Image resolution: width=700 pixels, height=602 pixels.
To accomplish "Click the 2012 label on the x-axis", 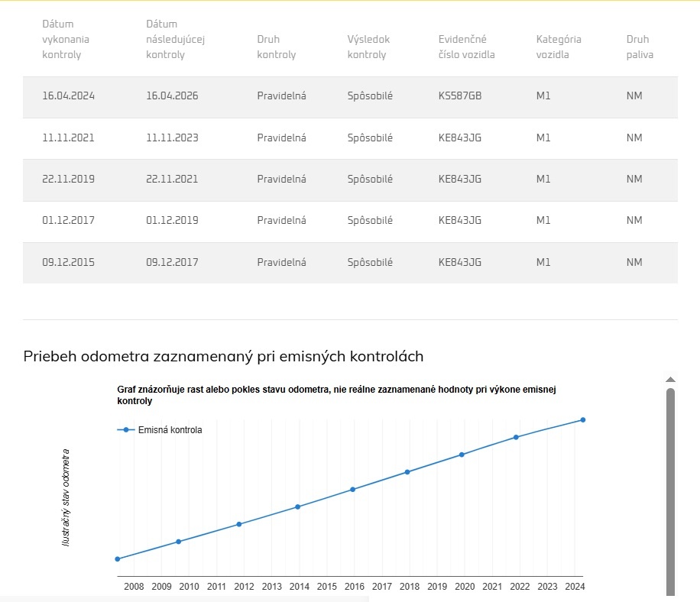I will (244, 587).
